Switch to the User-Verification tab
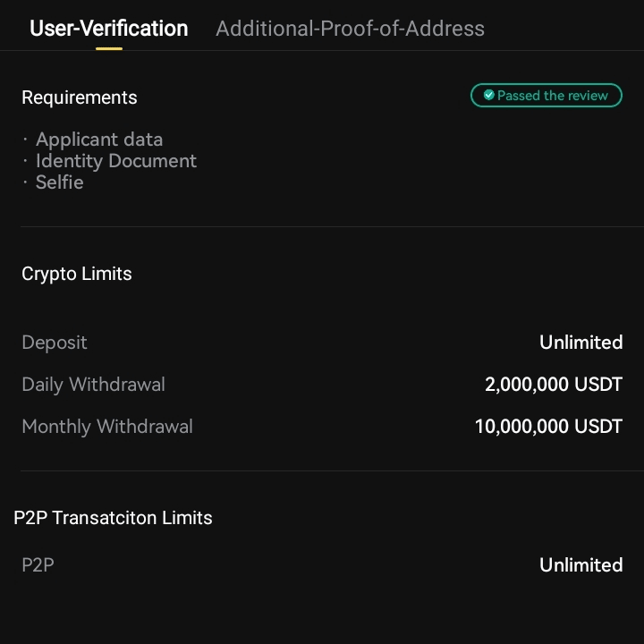 coord(109,29)
